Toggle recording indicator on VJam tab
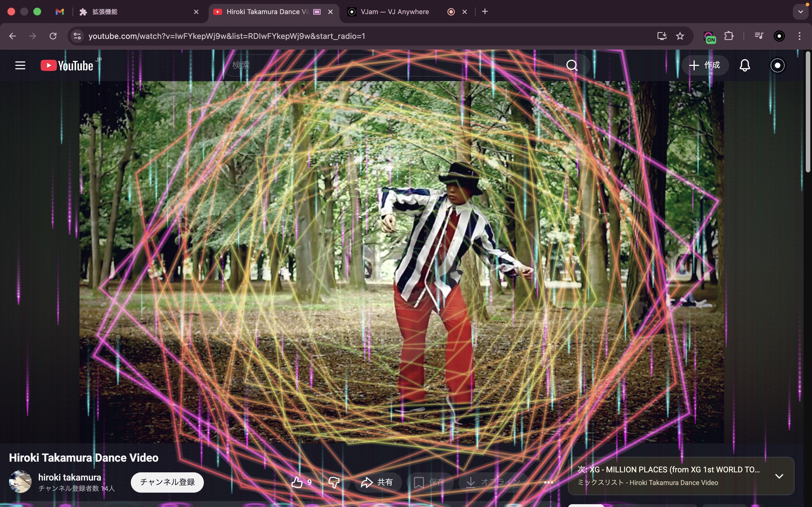Viewport: 812px width, 507px height. point(451,12)
